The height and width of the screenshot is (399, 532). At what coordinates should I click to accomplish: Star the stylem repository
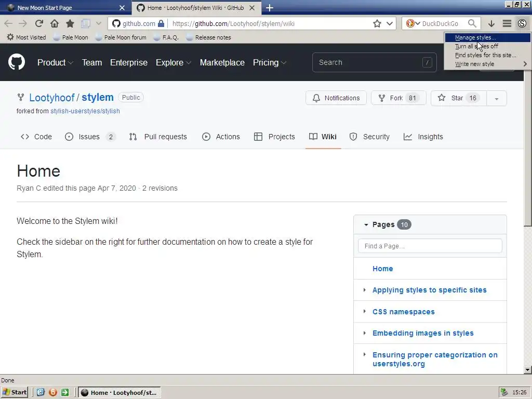(459, 98)
